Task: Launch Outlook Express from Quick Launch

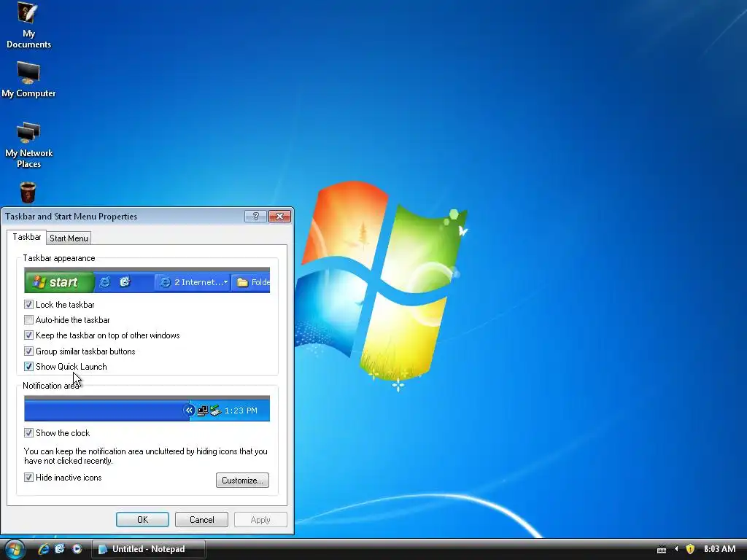Action: 60,549
